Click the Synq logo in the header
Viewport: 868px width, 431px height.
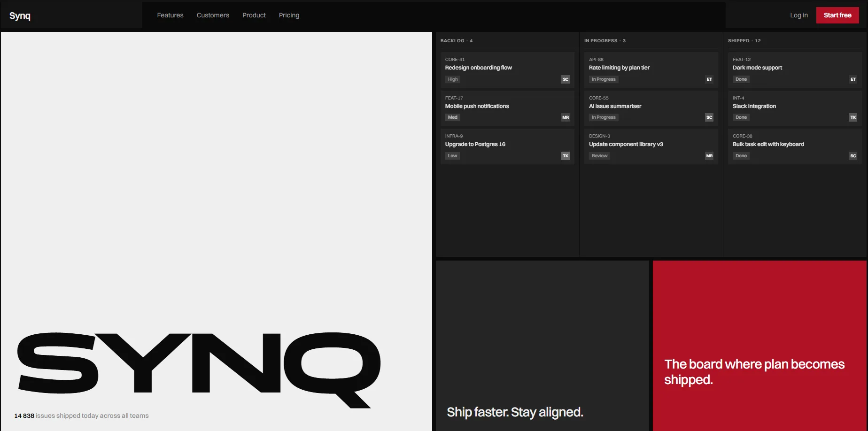[x=20, y=15]
